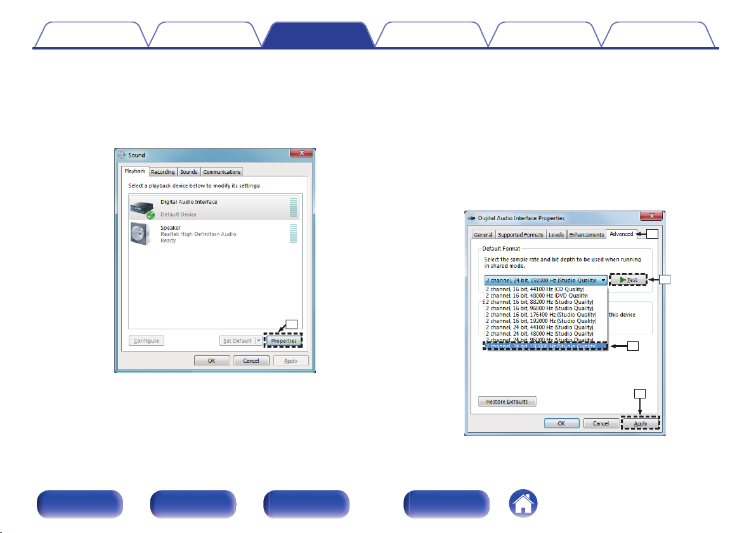Click Restore Defaults button
Screen dimensions: 756x533
(x=507, y=401)
